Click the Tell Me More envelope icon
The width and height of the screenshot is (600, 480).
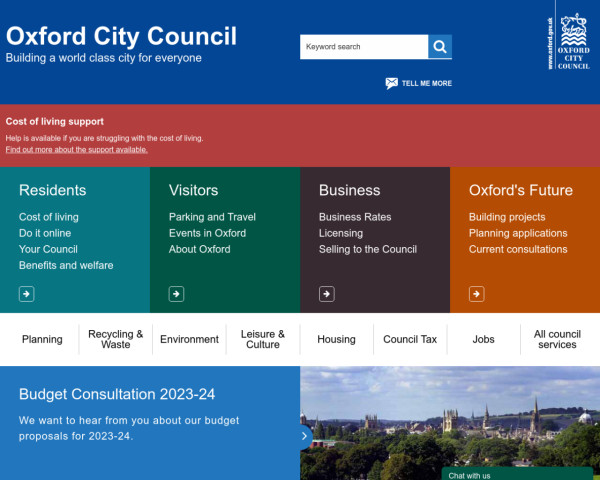(x=392, y=83)
